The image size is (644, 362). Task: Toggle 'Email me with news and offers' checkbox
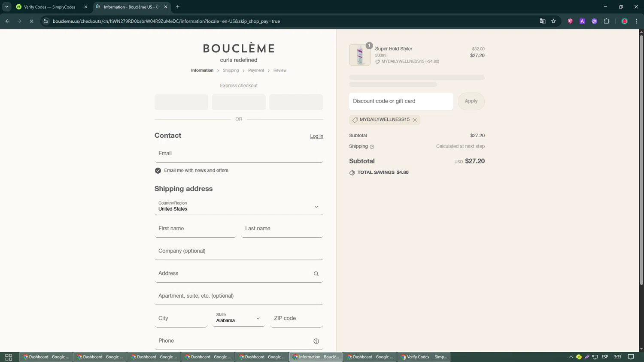coord(158,171)
